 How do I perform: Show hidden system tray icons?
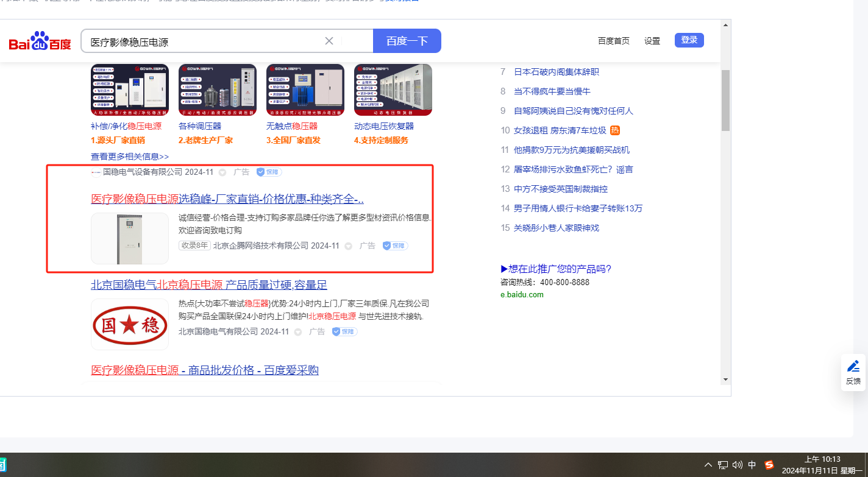[708, 465]
